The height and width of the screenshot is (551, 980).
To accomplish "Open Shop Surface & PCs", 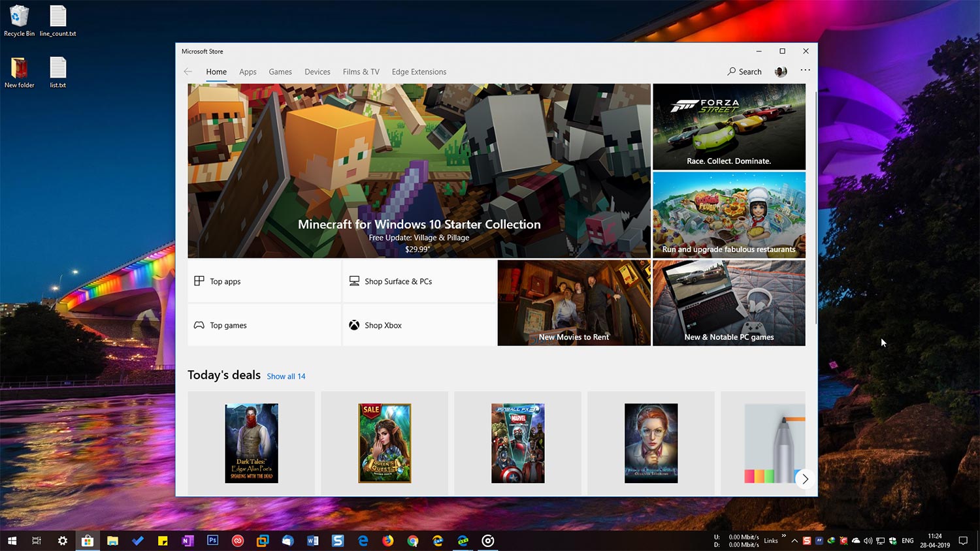I will pyautogui.click(x=399, y=281).
